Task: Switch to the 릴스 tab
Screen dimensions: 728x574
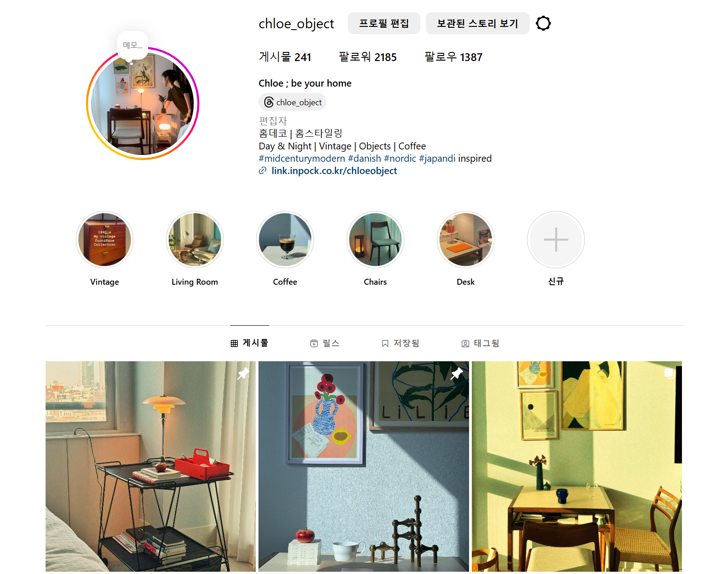Action: click(325, 343)
